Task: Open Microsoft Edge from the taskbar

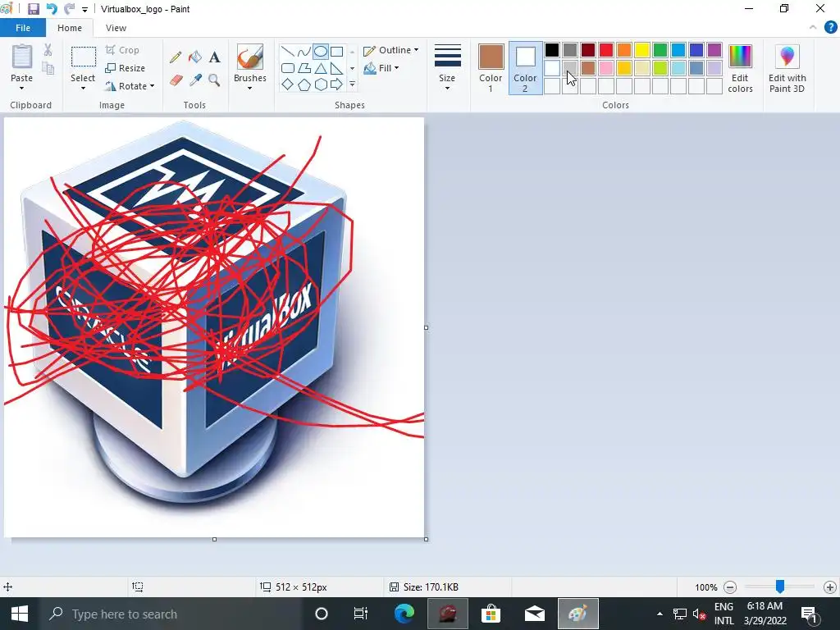Action: pos(404,614)
